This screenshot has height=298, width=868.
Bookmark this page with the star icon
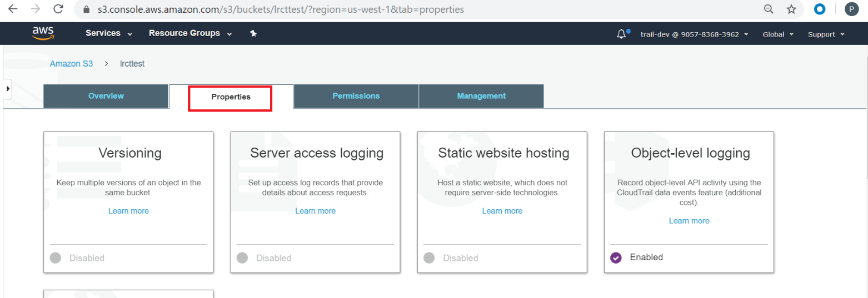tap(791, 9)
